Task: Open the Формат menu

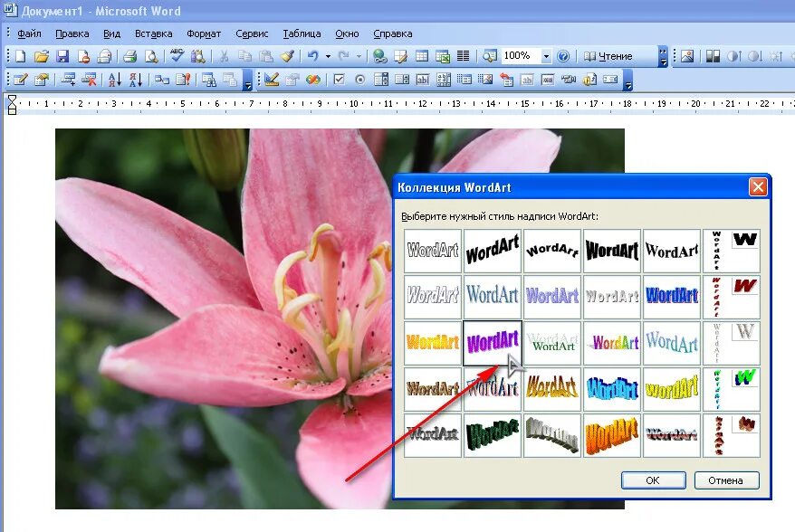Action: click(204, 34)
